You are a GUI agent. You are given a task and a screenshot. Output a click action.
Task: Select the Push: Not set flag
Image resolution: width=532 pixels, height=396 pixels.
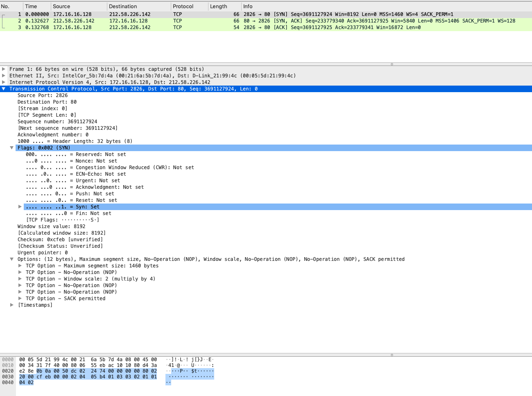click(70, 194)
